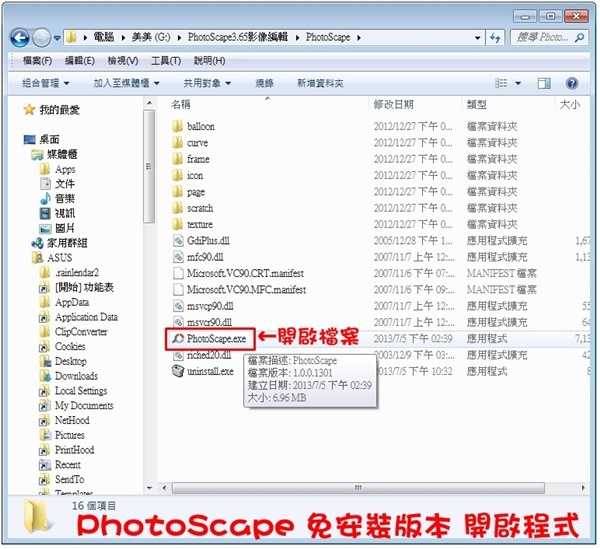Select 桌面 in the navigation pane
The image size is (600, 549).
click(x=42, y=140)
